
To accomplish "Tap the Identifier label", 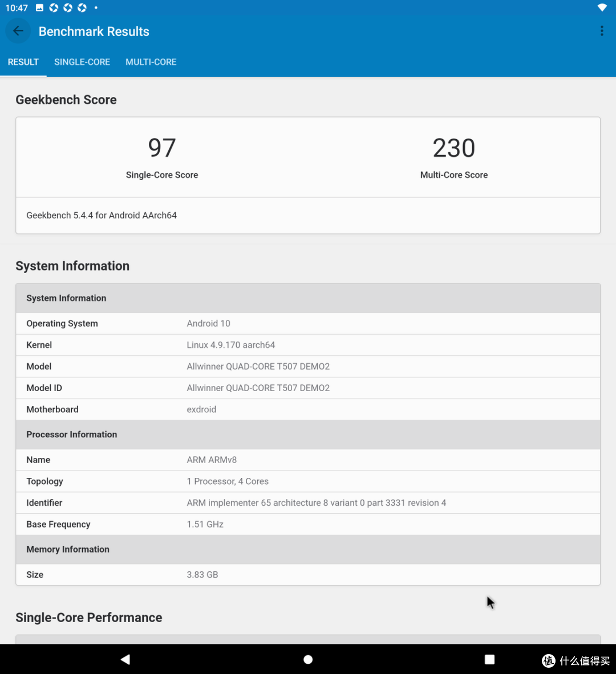I will click(x=44, y=502).
